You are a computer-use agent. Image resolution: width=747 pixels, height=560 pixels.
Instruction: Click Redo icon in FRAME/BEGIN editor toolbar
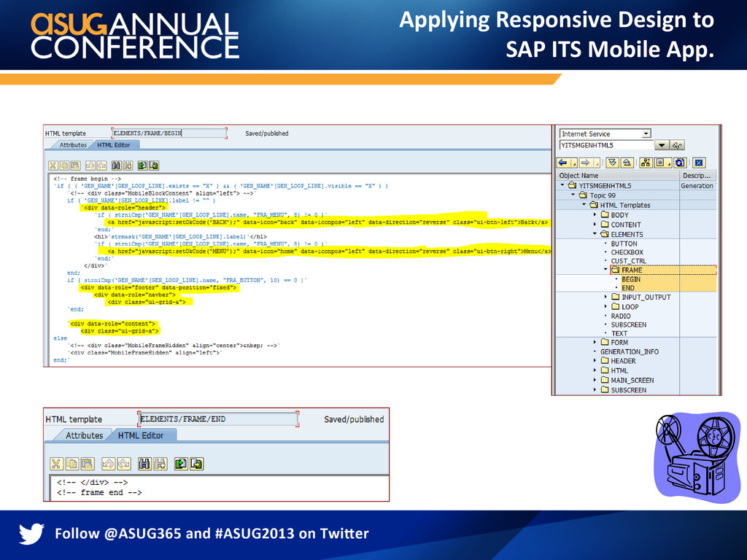point(101,166)
